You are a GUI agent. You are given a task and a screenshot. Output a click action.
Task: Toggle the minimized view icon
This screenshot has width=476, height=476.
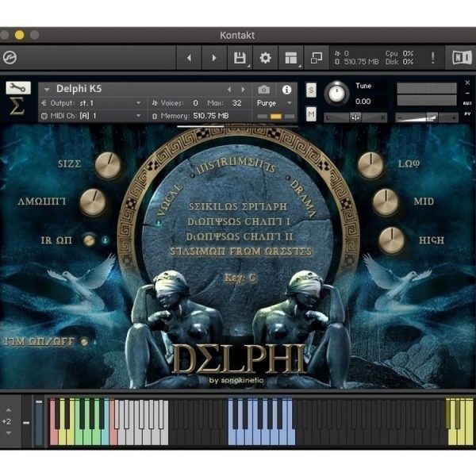tap(317, 58)
